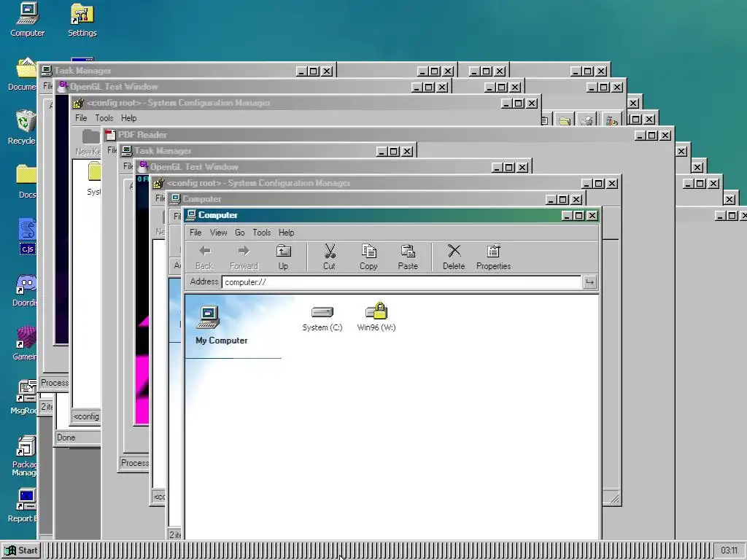Screen dimensions: 747x560
Task: Open the View menu
Action: (x=219, y=233)
